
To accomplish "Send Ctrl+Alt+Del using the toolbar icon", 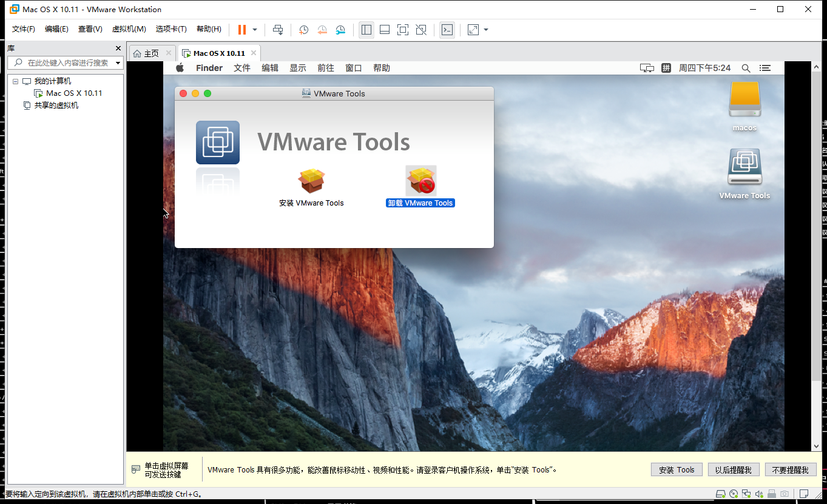I will point(278,30).
